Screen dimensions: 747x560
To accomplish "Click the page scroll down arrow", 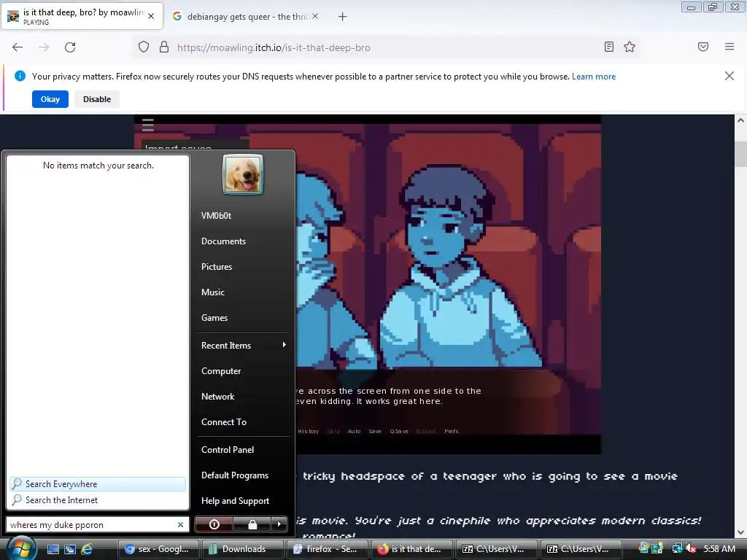I will [x=741, y=532].
